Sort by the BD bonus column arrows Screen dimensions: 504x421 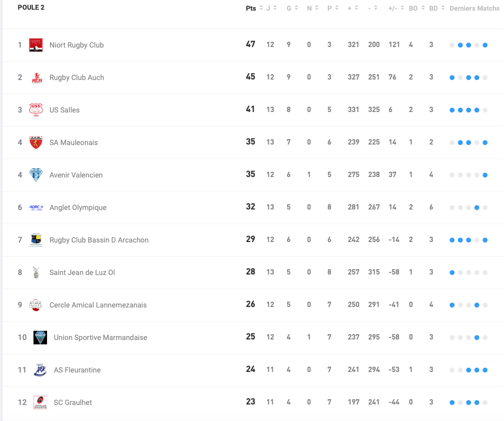443,8
